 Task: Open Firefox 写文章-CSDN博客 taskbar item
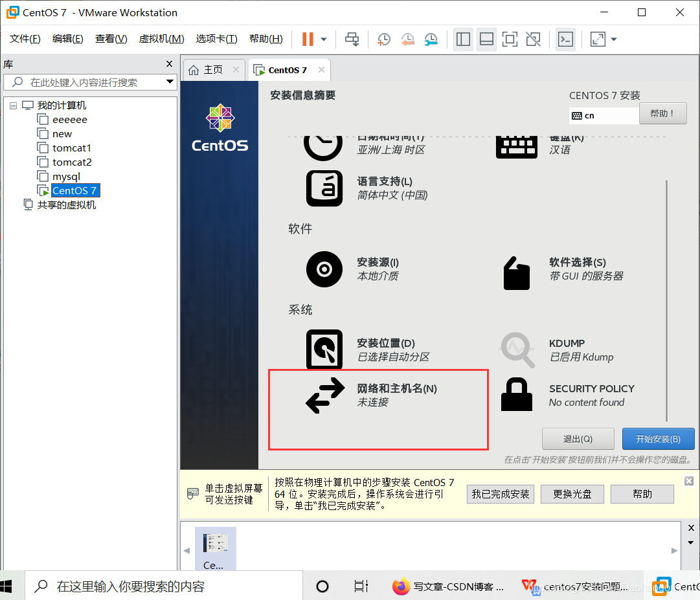pos(448,586)
